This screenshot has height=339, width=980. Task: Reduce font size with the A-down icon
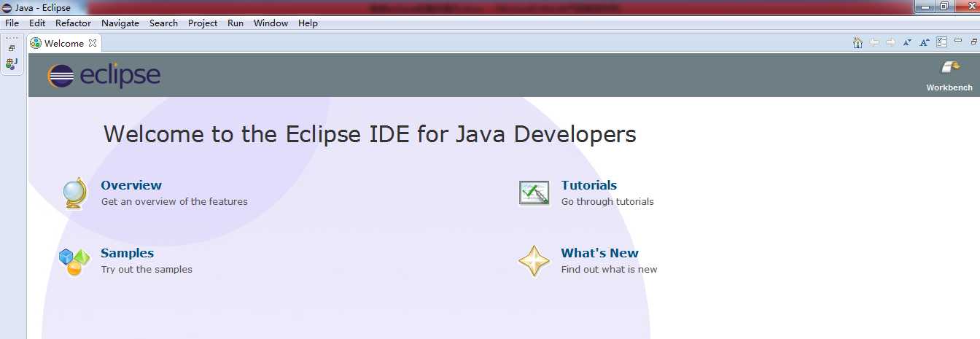[908, 43]
